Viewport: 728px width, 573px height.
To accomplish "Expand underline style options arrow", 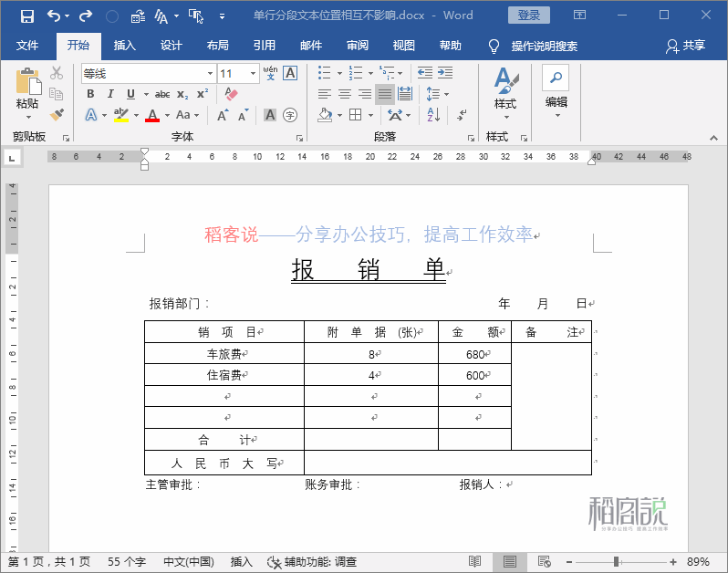I will click(146, 94).
